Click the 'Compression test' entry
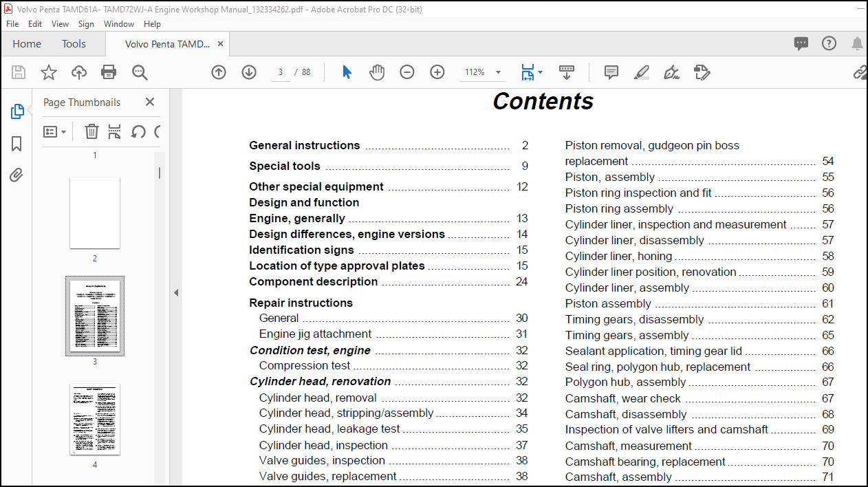This screenshot has width=868, height=487. [393, 365]
